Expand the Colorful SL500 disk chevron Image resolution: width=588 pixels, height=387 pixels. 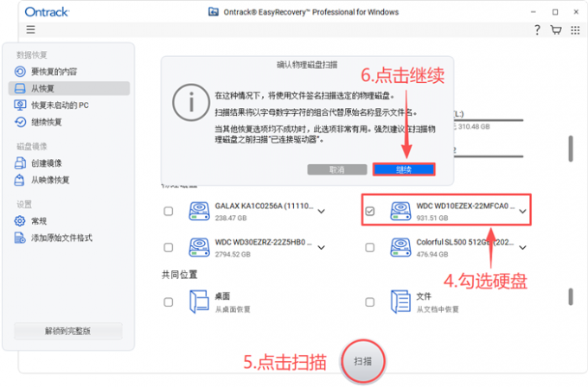click(x=523, y=248)
